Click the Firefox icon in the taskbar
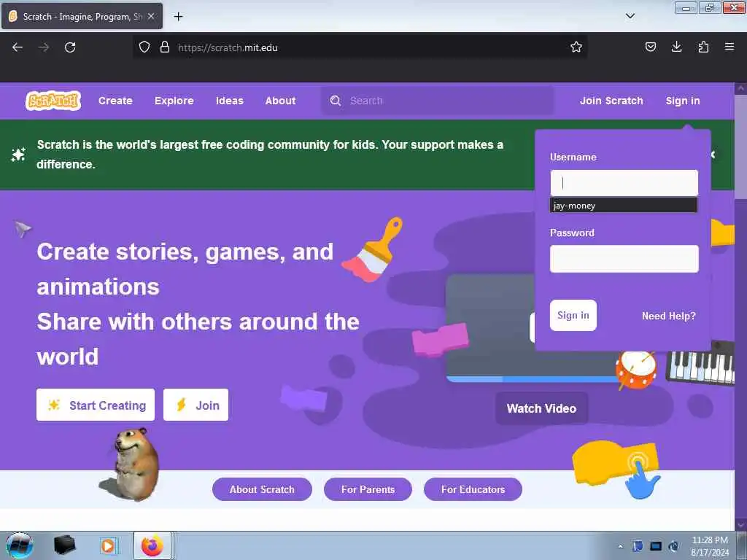The height and width of the screenshot is (560, 747). point(152,545)
